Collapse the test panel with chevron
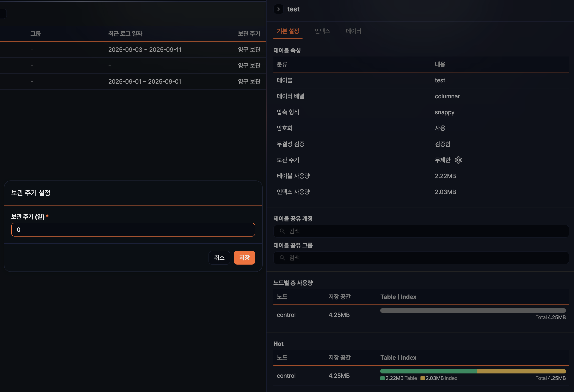574x392 pixels. coord(278,9)
